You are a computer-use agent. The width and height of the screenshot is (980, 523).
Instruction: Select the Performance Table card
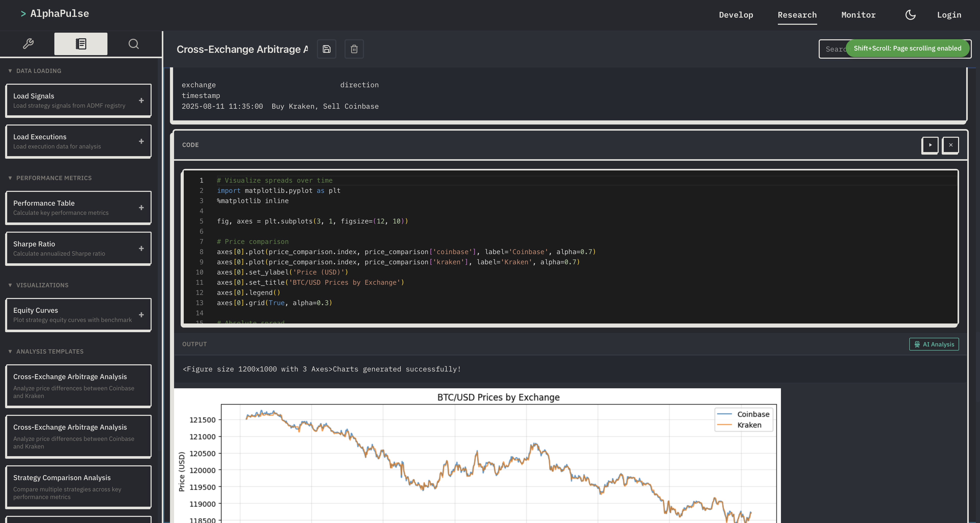[78, 208]
